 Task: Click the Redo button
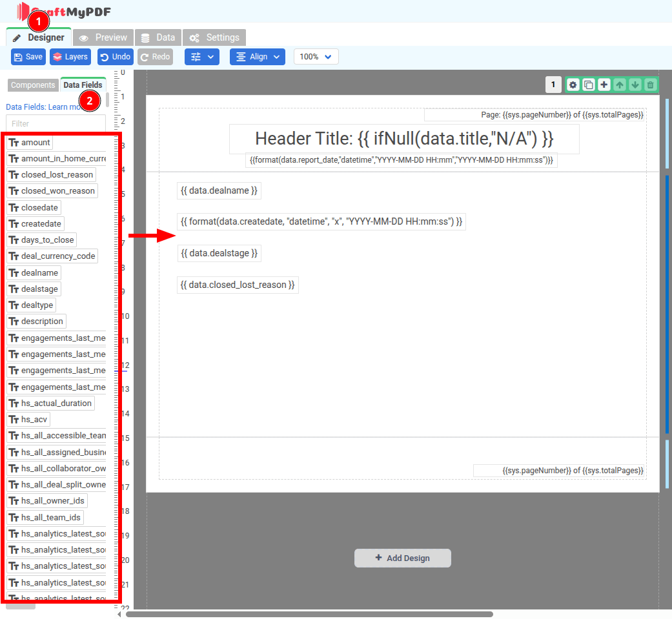155,57
